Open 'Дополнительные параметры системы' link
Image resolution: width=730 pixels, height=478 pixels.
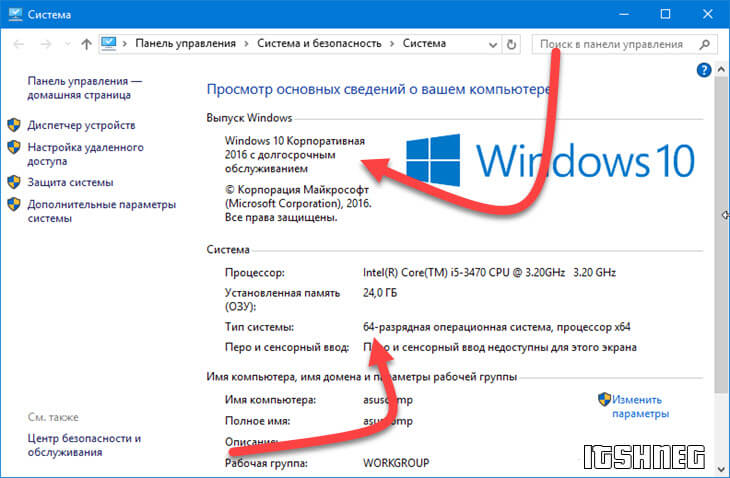pos(101,211)
